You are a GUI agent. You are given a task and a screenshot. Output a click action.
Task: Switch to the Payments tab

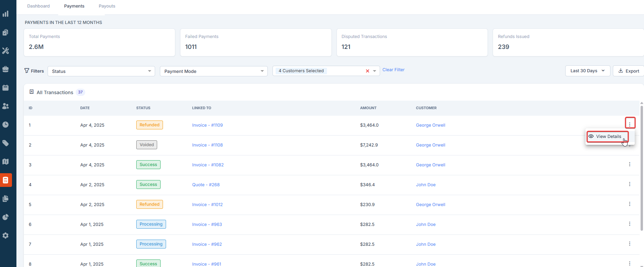pos(74,6)
